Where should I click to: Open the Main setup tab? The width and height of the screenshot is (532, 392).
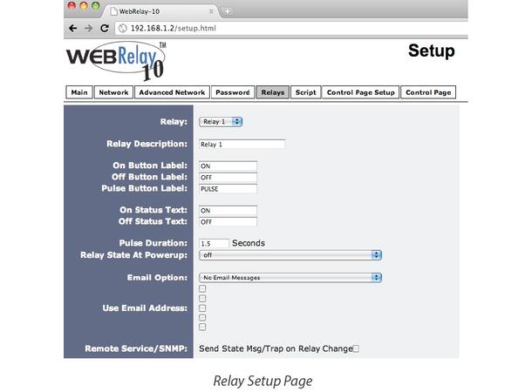pos(79,92)
